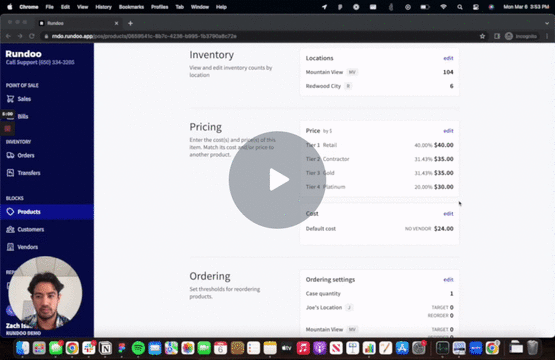Click the Tier 4 Platinum price $30.00
The image size is (555, 360).
click(444, 187)
